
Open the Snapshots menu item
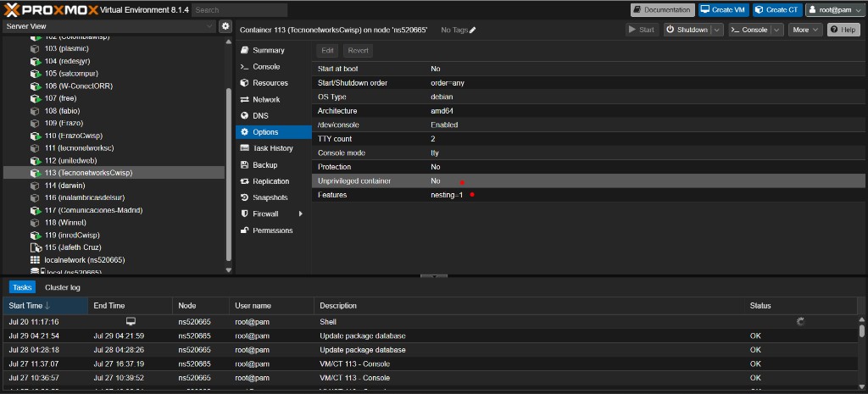[x=274, y=197]
